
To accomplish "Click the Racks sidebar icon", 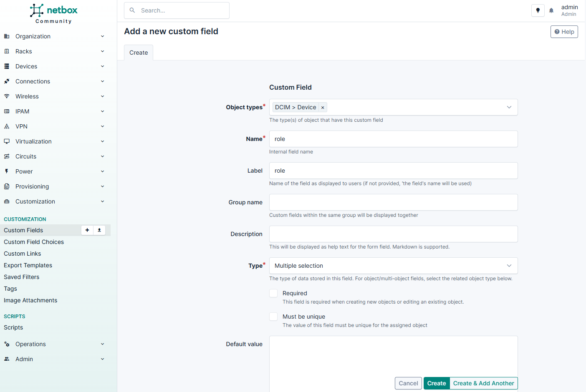I will coord(7,51).
